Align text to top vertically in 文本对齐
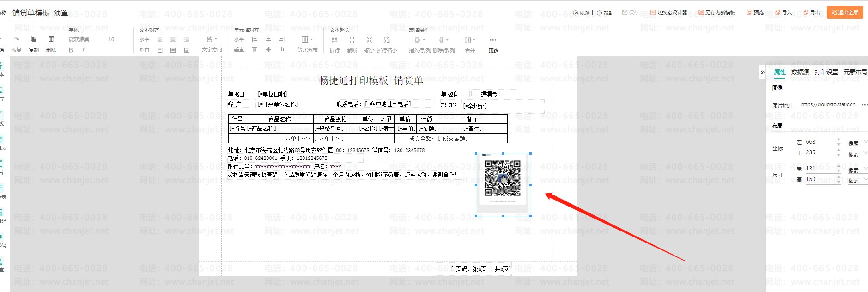The width and height of the screenshot is (868, 292). [x=160, y=50]
